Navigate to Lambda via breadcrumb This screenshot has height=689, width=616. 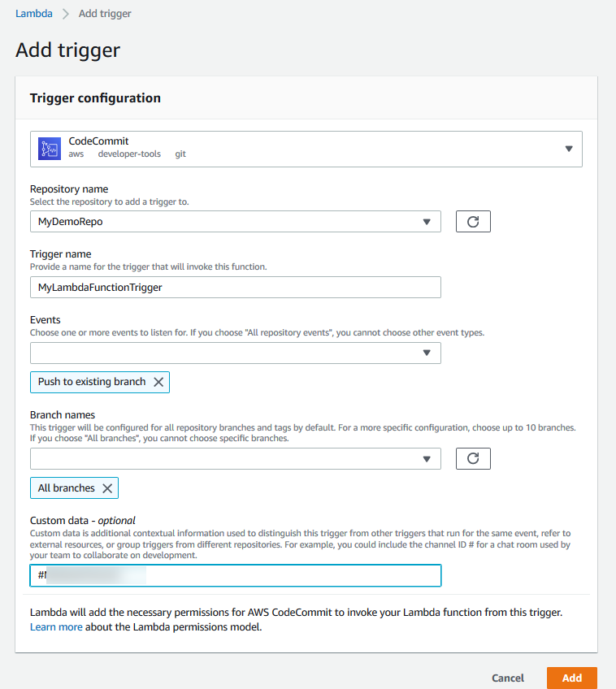point(33,13)
